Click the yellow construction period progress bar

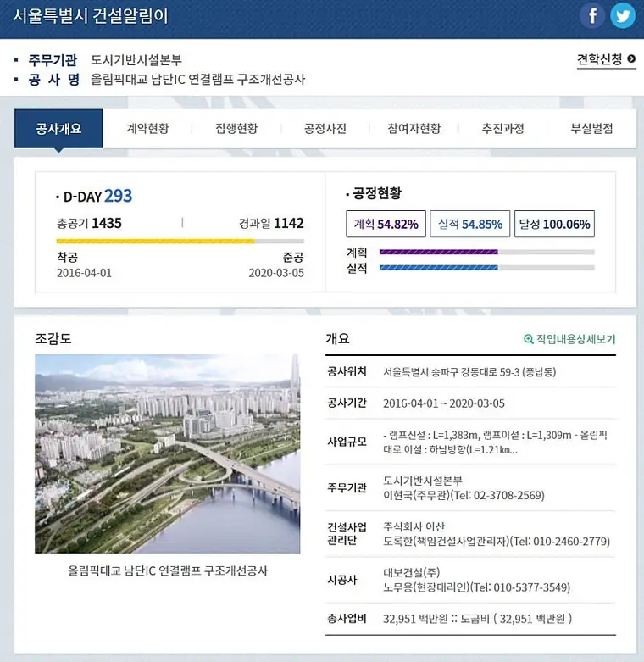[x=180, y=242]
